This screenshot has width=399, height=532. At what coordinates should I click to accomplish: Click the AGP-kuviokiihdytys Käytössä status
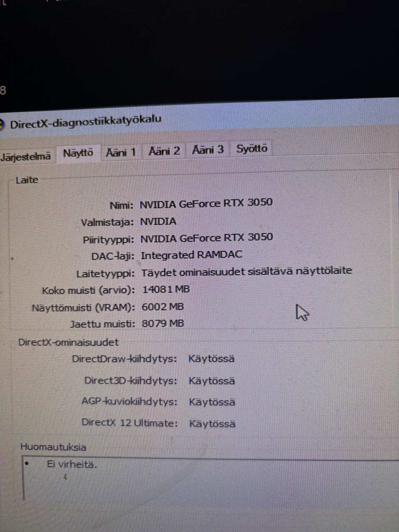(212, 402)
